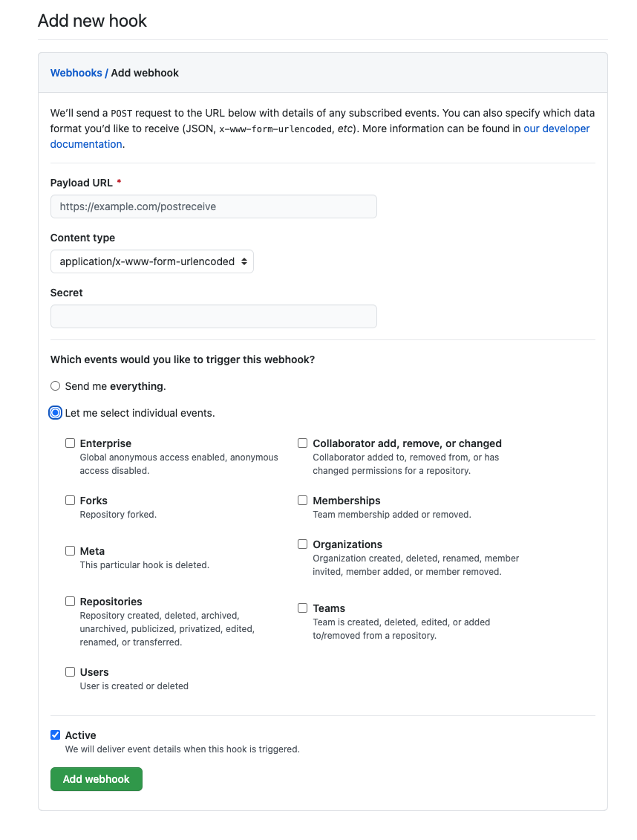Select Let me select individual events

pos(55,412)
